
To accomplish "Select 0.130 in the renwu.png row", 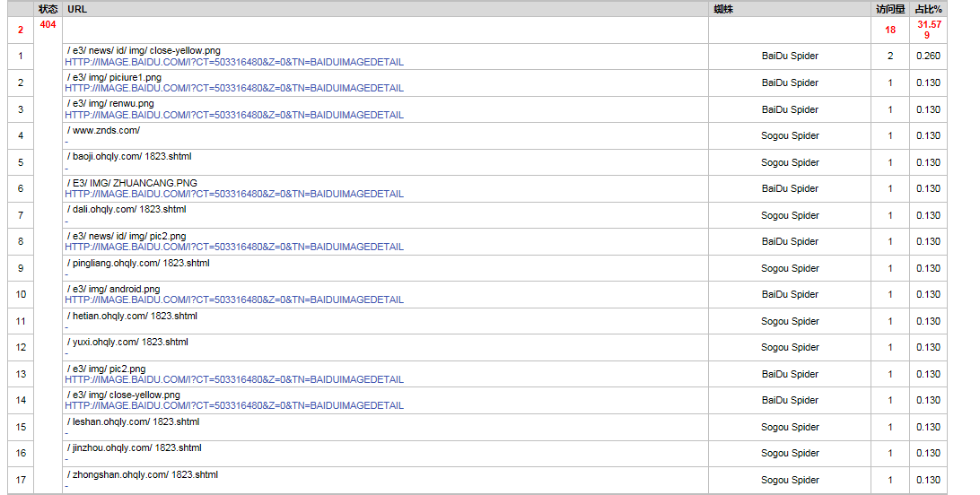I will 928,110.
